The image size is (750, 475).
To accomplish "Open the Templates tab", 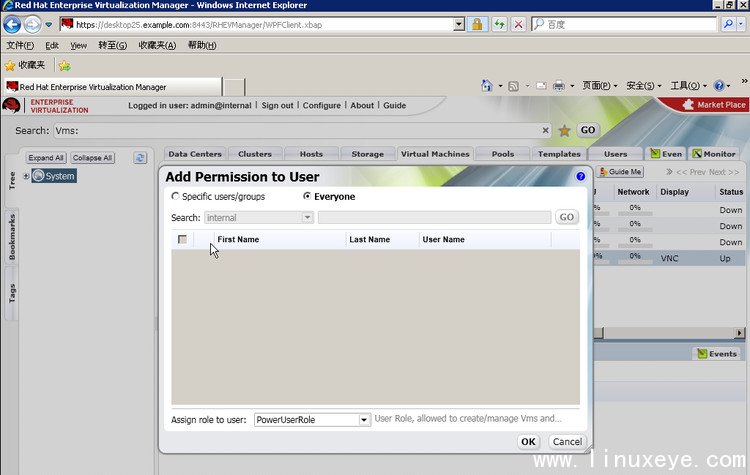I will pos(559,154).
